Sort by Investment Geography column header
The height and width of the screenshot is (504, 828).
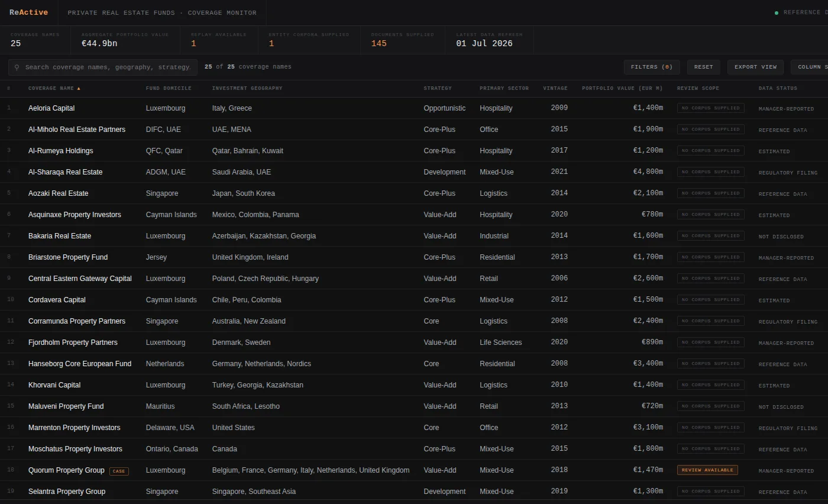click(x=247, y=88)
